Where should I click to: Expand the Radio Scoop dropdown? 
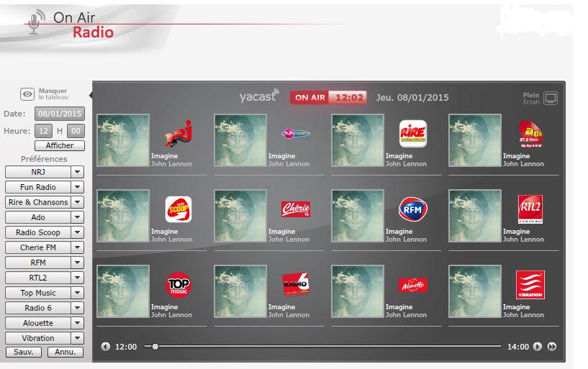tap(77, 232)
